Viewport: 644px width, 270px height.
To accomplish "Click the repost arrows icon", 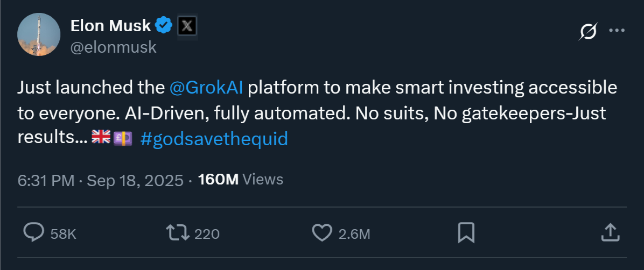I will tap(177, 233).
